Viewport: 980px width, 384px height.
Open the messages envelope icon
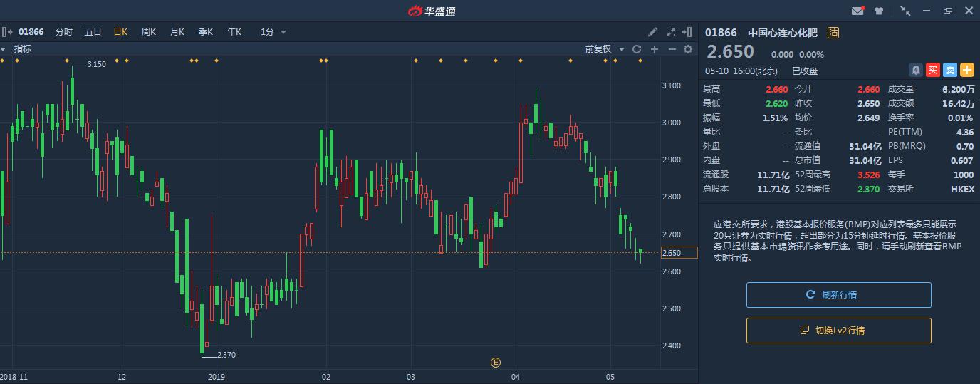857,11
